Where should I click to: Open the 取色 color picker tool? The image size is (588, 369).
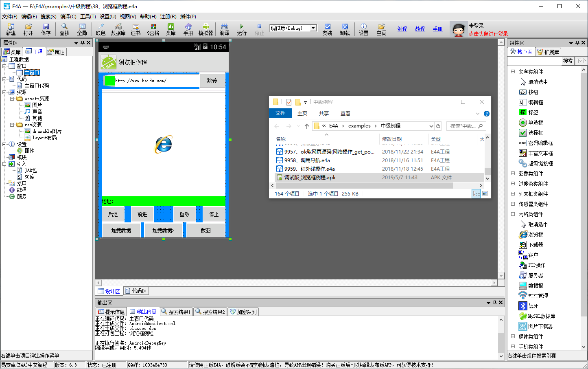click(101, 29)
